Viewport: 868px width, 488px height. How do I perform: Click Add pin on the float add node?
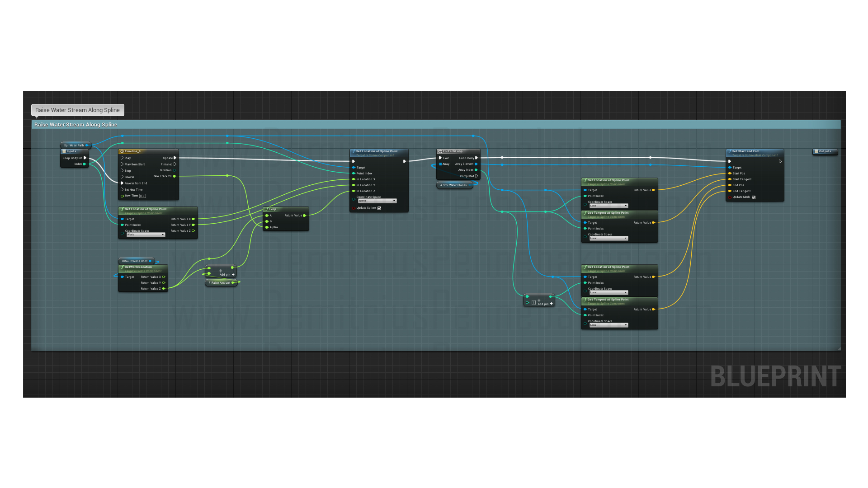click(227, 275)
